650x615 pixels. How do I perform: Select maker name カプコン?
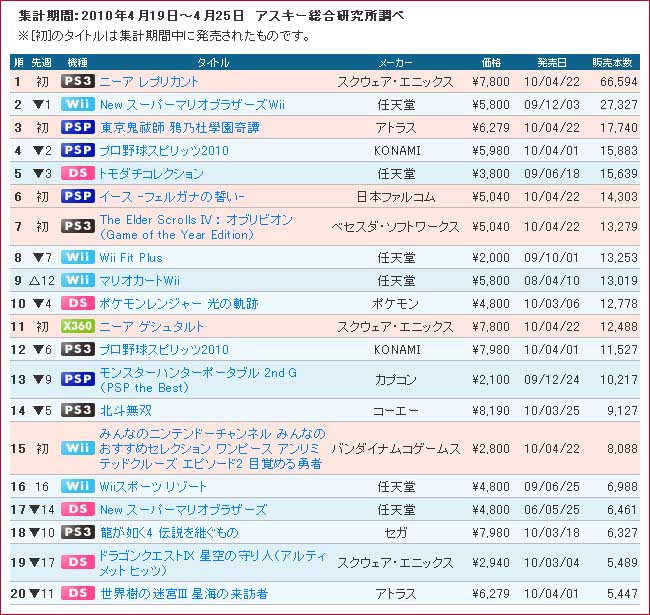point(395,380)
